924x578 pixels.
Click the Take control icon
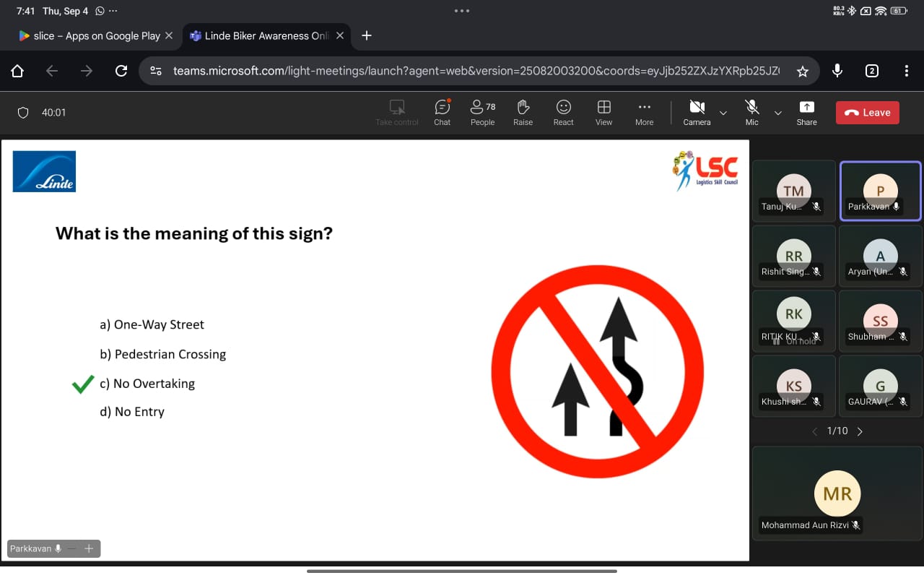tap(396, 108)
